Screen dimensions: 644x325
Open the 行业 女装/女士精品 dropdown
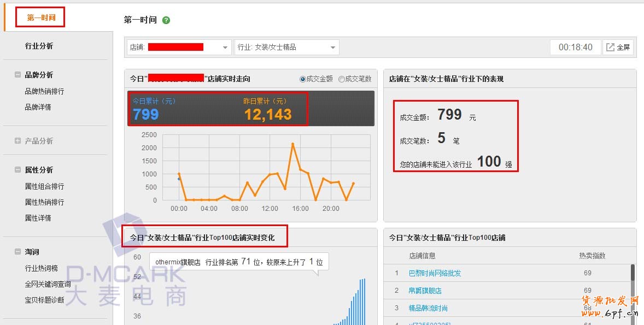[287, 48]
